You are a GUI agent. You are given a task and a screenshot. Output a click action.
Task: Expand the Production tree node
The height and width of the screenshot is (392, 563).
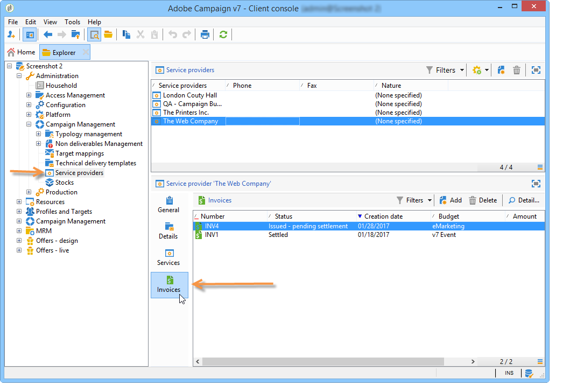pyautogui.click(x=29, y=192)
